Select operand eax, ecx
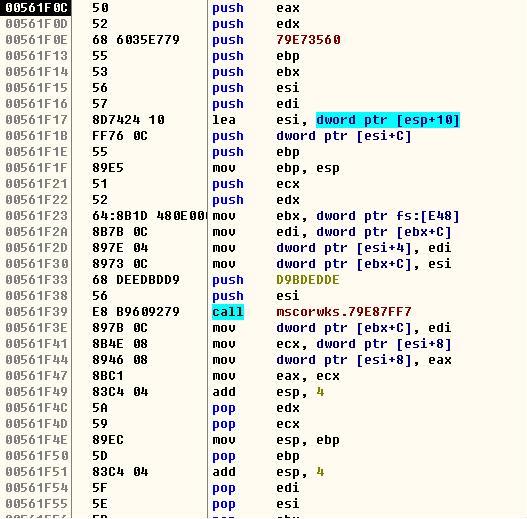527x519 pixels. [x=308, y=376]
